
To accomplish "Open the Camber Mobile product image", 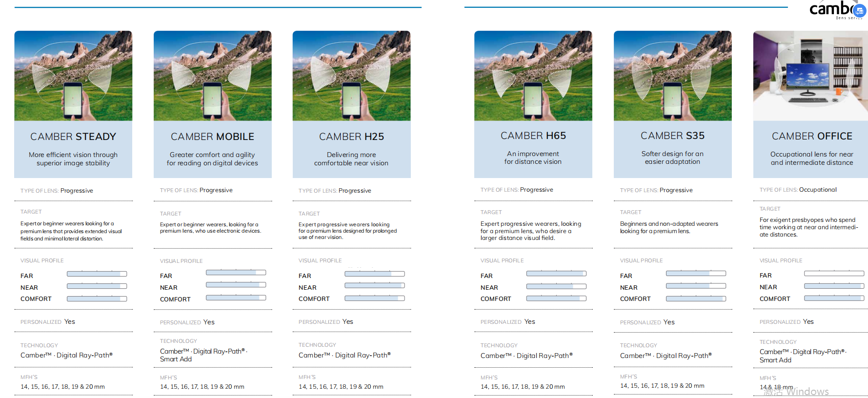I will pyautogui.click(x=213, y=76).
